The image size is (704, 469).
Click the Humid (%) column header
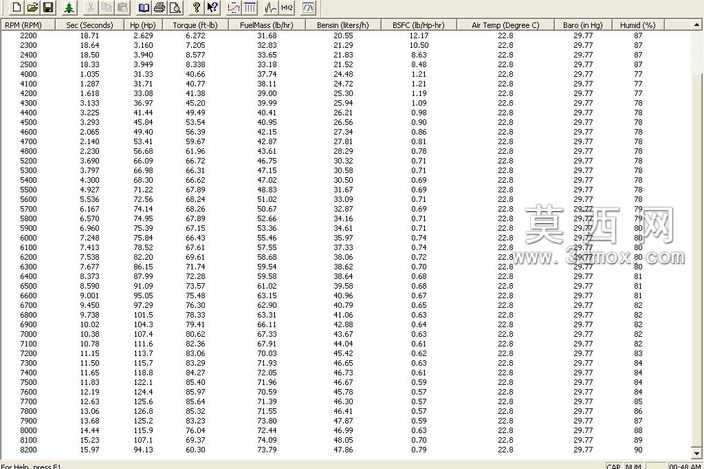click(638, 25)
